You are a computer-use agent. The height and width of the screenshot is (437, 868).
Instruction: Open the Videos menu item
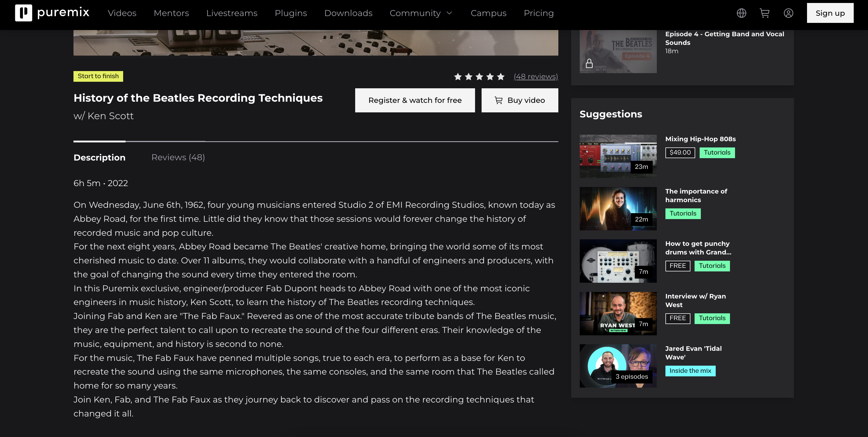[122, 13]
